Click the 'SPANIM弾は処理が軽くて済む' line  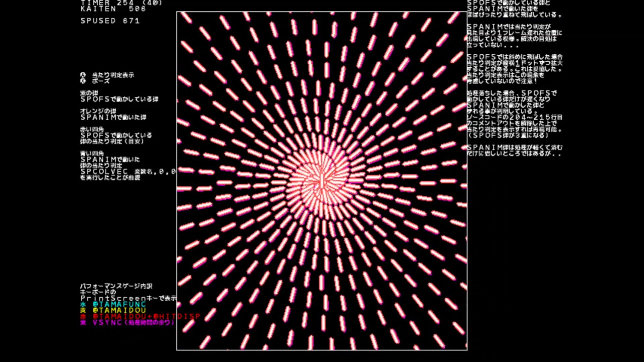coord(515,147)
